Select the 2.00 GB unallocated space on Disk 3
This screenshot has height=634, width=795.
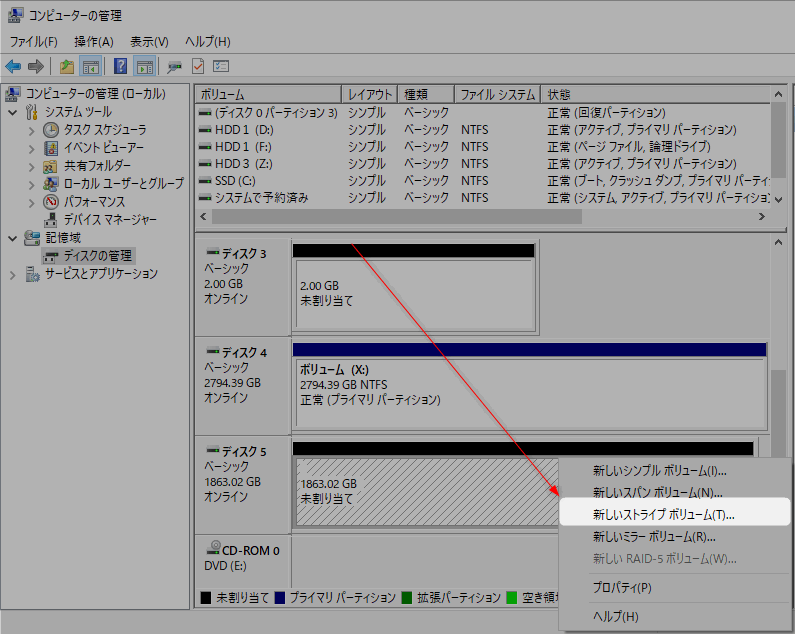pyautogui.click(x=415, y=294)
